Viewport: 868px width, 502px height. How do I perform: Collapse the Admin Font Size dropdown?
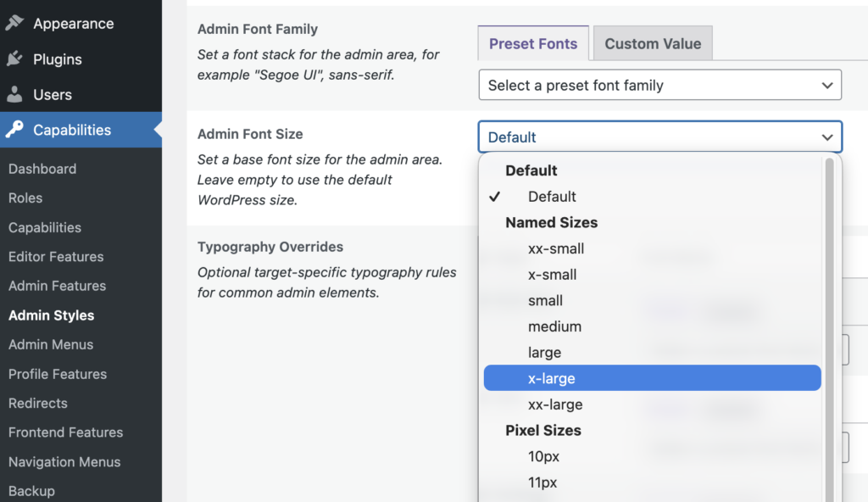tap(659, 137)
